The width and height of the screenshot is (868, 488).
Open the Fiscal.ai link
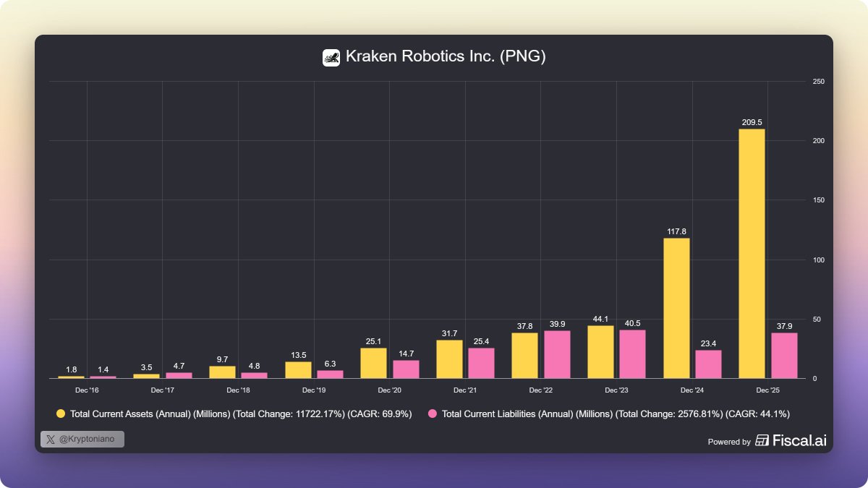coord(791,440)
